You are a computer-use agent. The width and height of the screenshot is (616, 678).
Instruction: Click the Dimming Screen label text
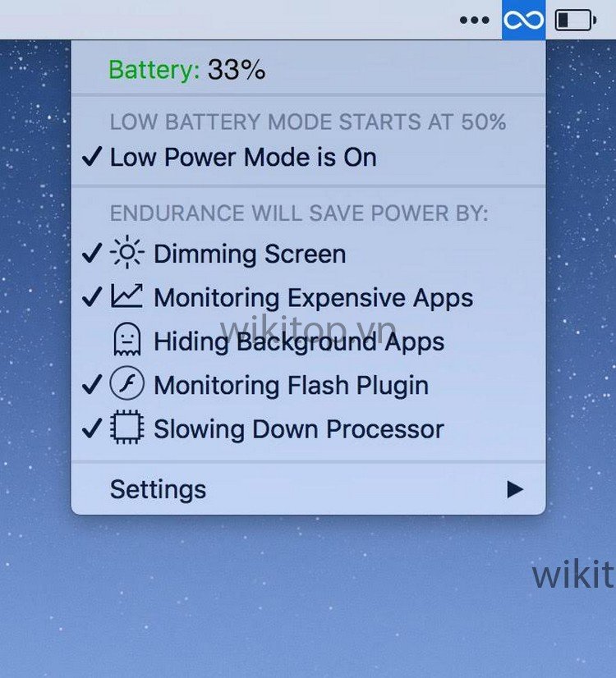[250, 254]
